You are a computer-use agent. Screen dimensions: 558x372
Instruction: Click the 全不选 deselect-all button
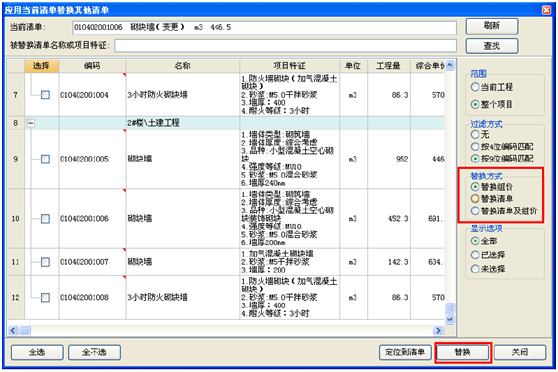[x=94, y=352]
